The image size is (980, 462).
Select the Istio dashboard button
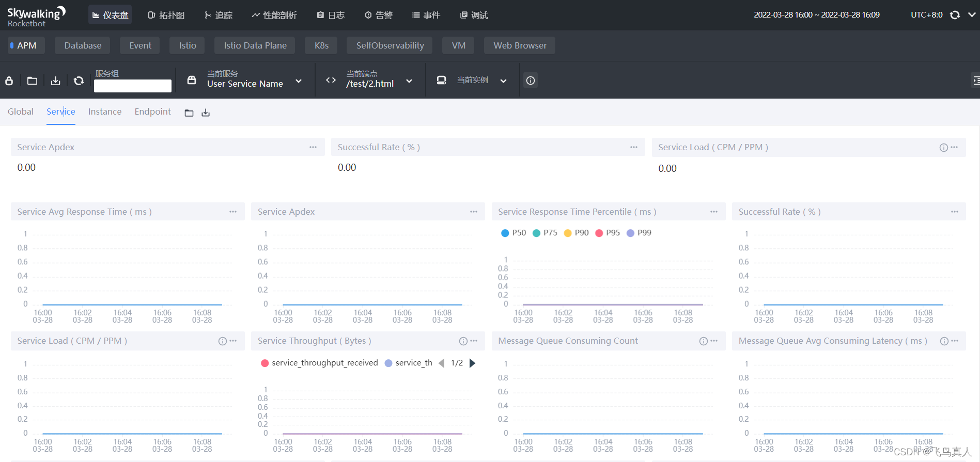point(188,45)
